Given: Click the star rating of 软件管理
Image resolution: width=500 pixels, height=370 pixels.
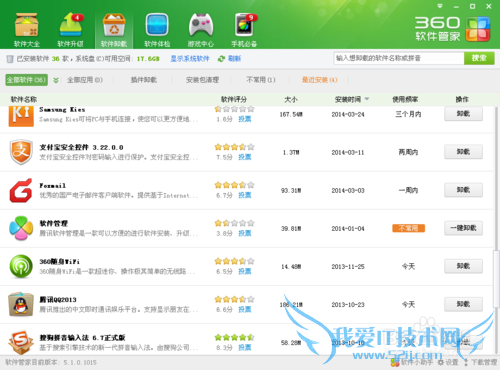Looking at the screenshot, I should click(x=234, y=223).
